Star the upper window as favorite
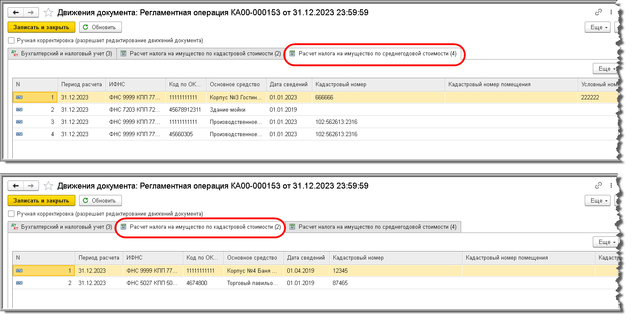This screenshot has width=644, height=323. pyautogui.click(x=49, y=13)
